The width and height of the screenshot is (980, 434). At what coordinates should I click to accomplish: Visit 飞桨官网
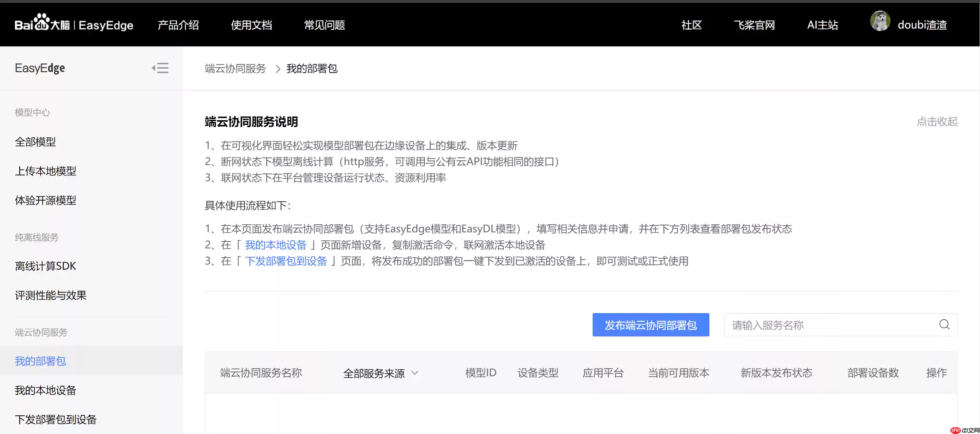click(x=754, y=25)
